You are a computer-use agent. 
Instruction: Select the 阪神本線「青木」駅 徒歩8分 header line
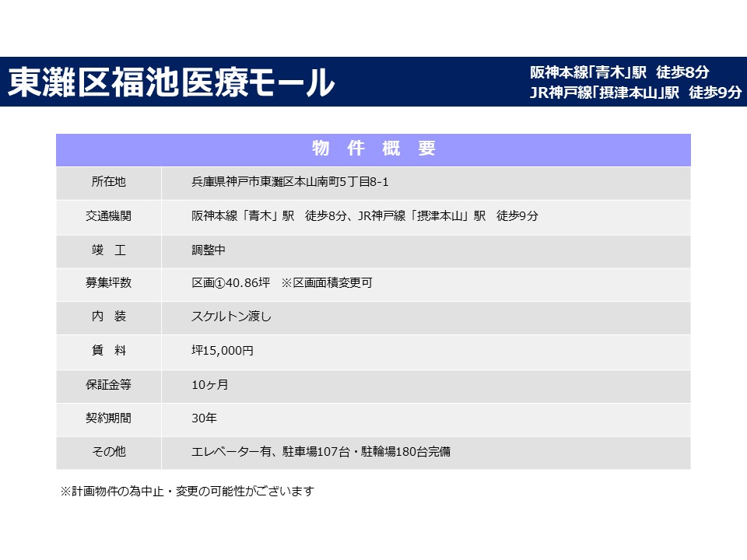[x=619, y=72]
